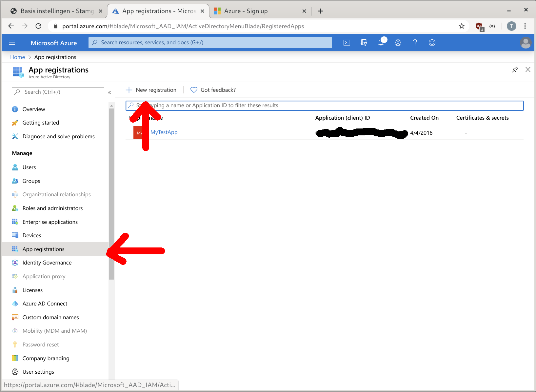Open MyTestApp registration
This screenshot has height=392, width=536.
pos(164,132)
